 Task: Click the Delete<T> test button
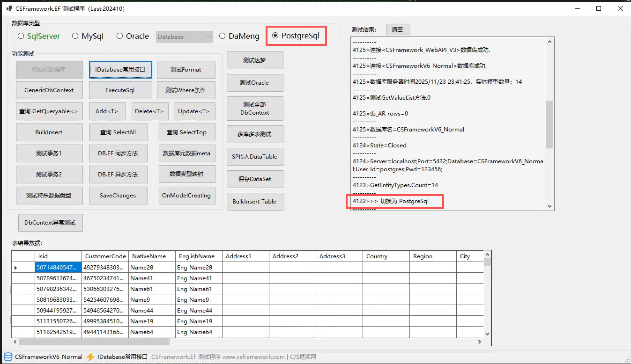[x=150, y=111]
